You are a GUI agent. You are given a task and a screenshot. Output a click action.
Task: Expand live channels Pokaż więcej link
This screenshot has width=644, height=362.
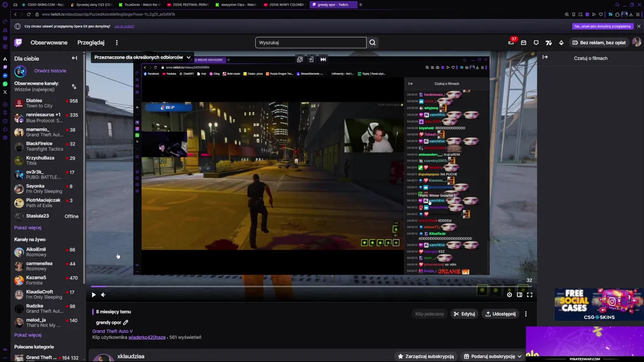28,335
